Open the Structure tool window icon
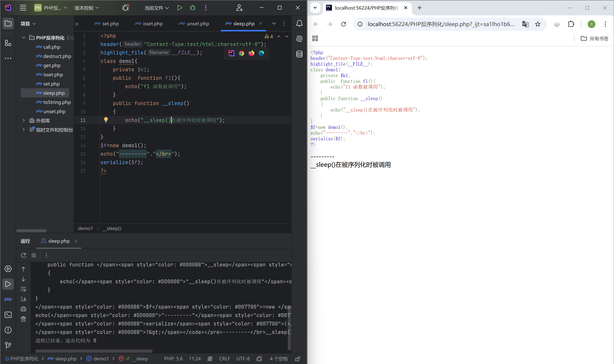 click(x=8, y=43)
